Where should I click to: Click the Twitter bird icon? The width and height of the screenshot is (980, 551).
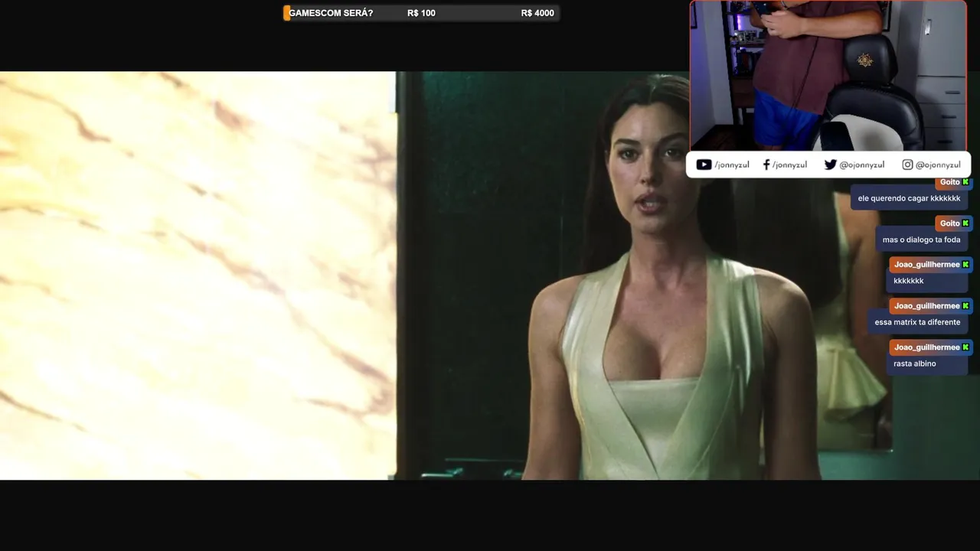coord(830,165)
